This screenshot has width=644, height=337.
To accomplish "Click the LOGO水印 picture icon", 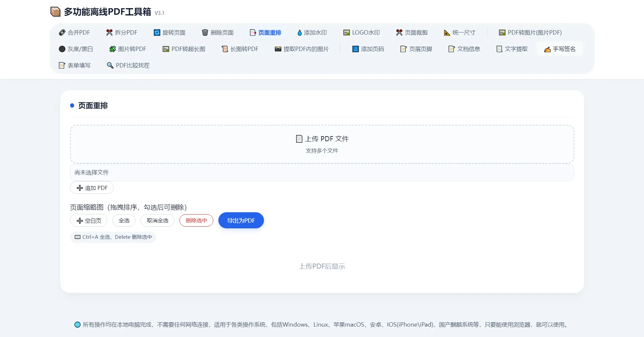I will pyautogui.click(x=346, y=33).
